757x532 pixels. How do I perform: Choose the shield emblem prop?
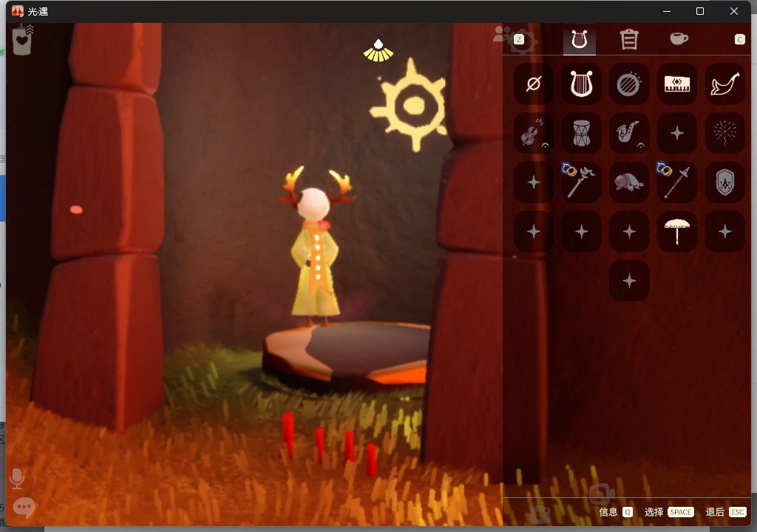pos(724,183)
